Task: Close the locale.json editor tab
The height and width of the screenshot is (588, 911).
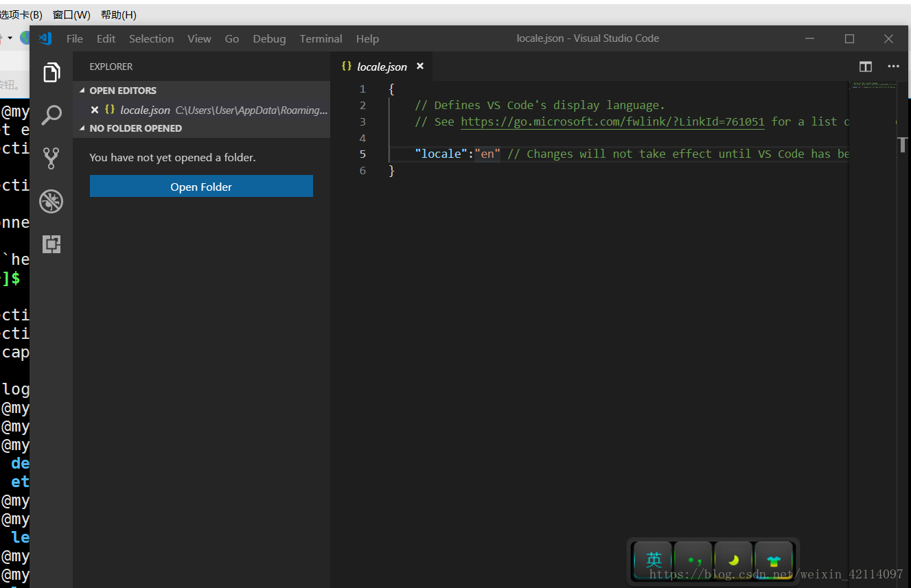Action: pos(420,67)
